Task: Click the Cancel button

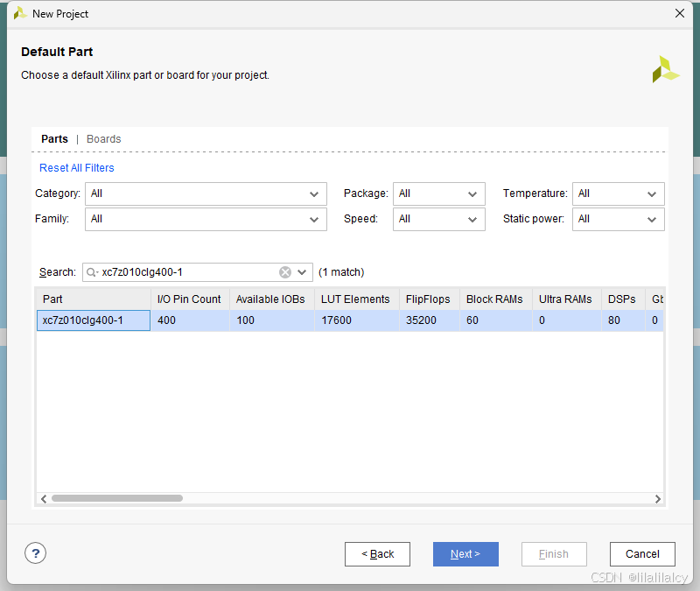Action: coord(642,554)
